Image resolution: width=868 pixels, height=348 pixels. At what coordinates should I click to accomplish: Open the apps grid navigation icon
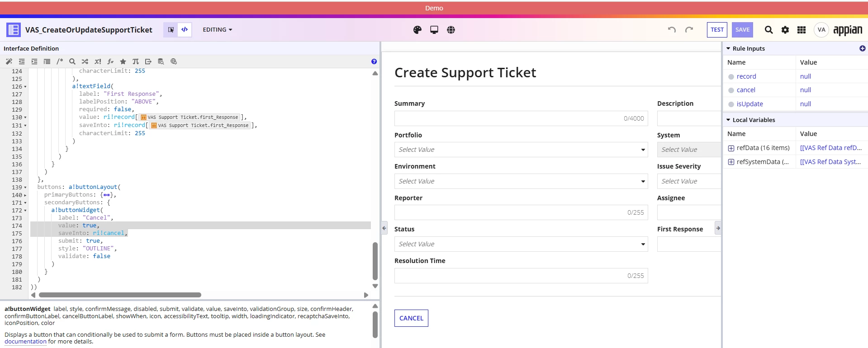(802, 30)
